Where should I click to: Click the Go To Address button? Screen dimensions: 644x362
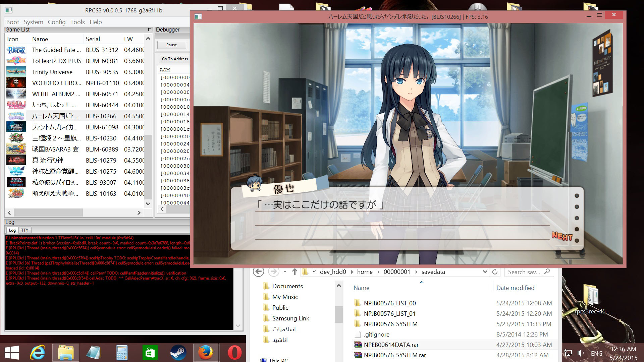coord(174,59)
